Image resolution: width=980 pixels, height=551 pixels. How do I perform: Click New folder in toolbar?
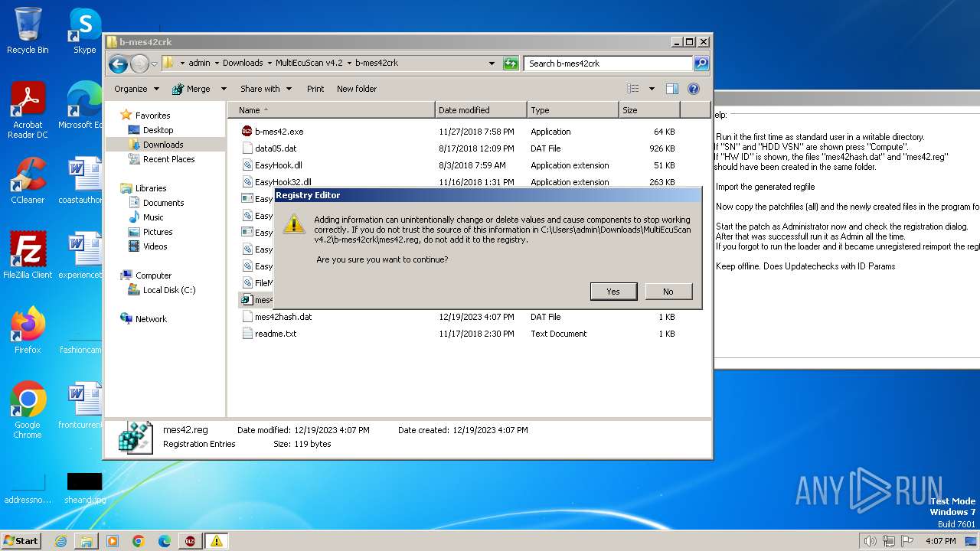point(357,89)
